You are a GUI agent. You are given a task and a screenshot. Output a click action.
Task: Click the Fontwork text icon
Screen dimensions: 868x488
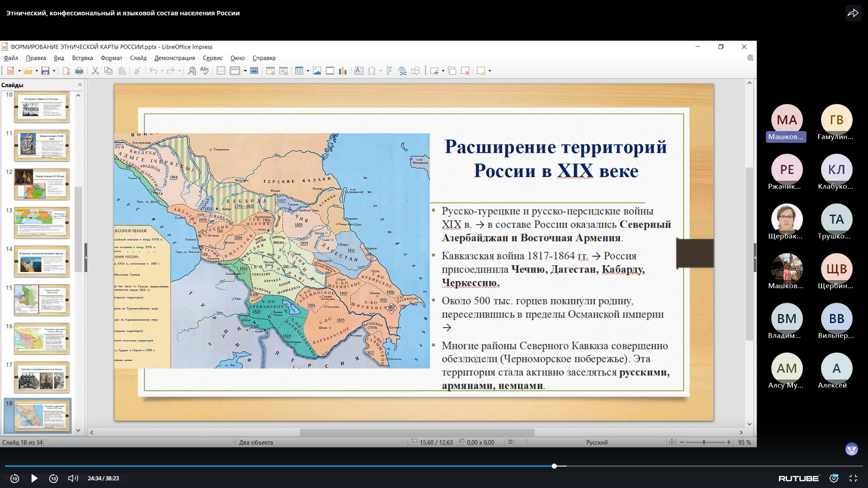pyautogui.click(x=389, y=71)
